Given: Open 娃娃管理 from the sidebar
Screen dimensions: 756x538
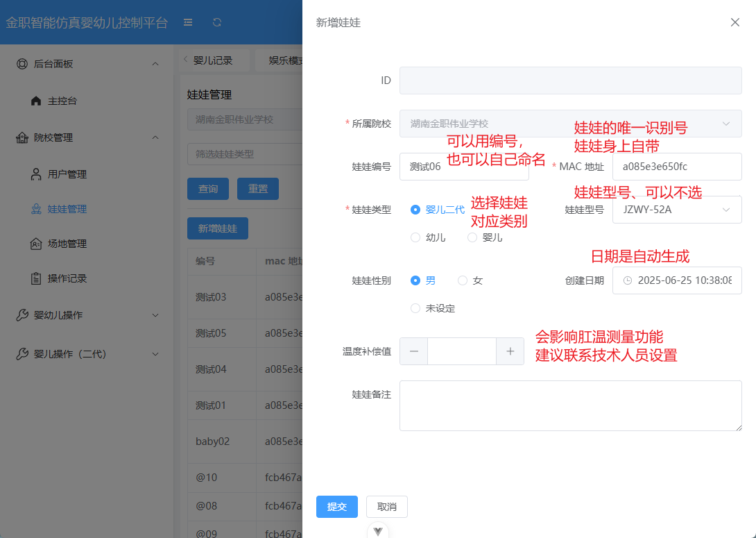Looking at the screenshot, I should point(67,209).
